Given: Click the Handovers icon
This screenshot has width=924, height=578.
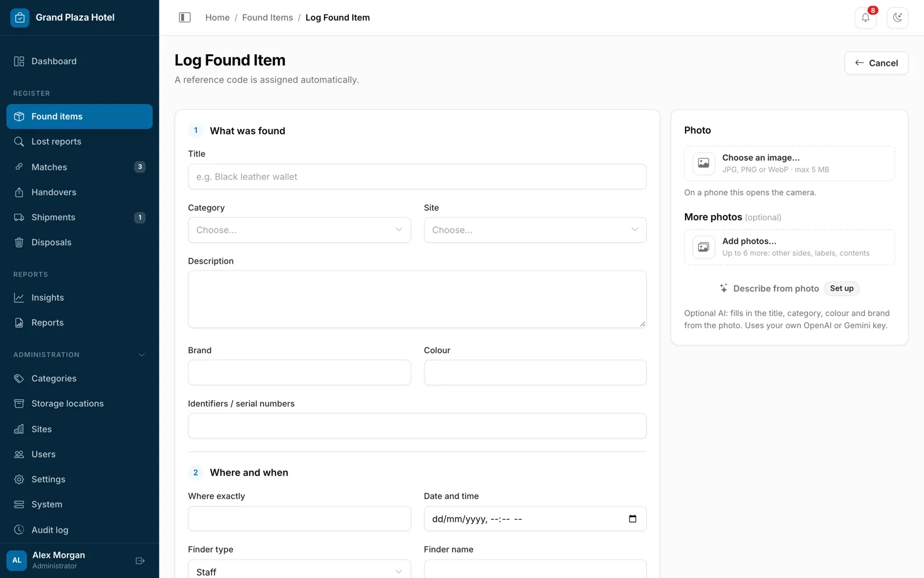Looking at the screenshot, I should (x=19, y=192).
